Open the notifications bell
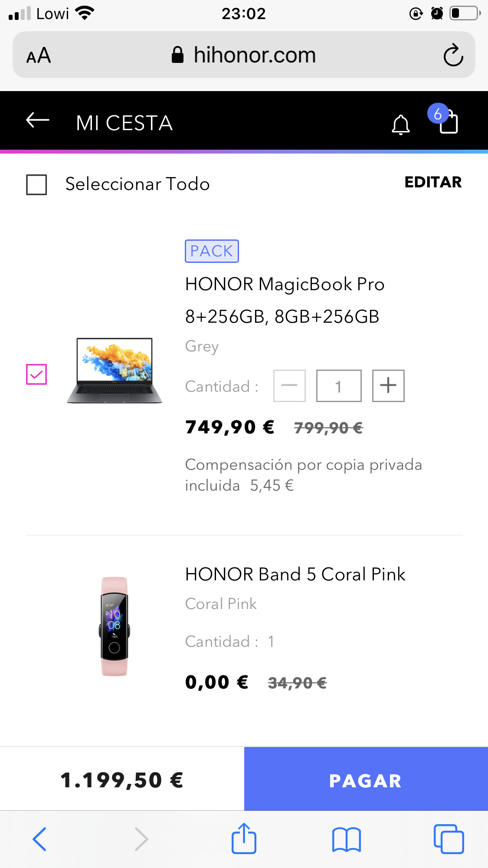488x868 pixels. coord(400,124)
